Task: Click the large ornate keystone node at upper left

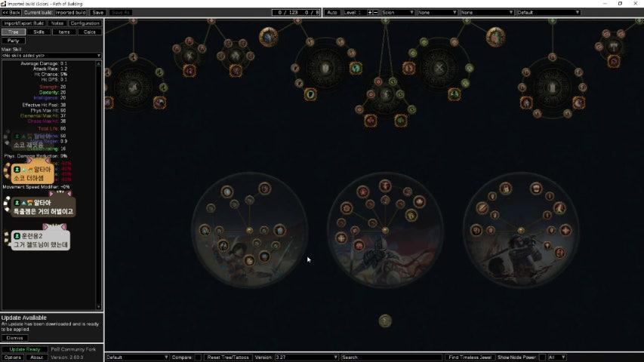Action: click(x=268, y=35)
